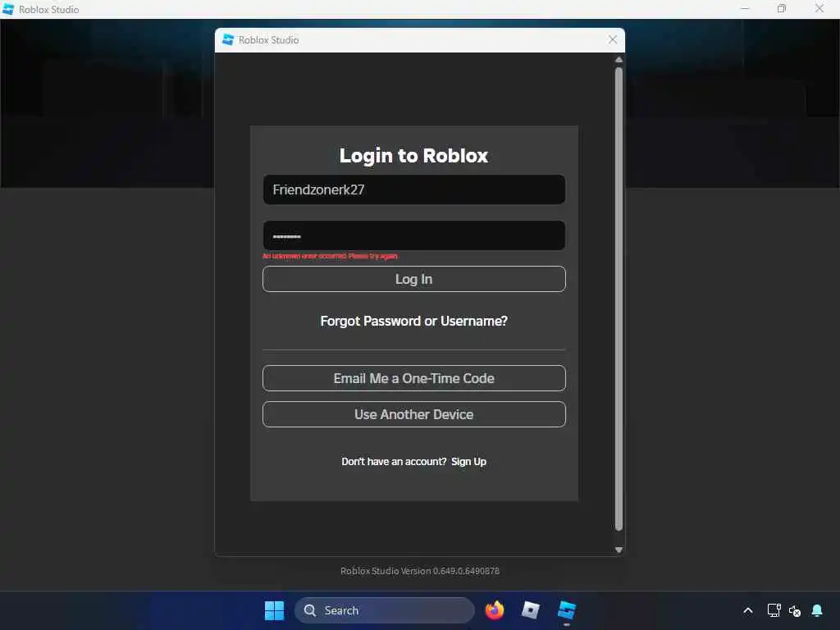Focus the password input field
Viewport: 840px width, 630px height.
tap(414, 235)
